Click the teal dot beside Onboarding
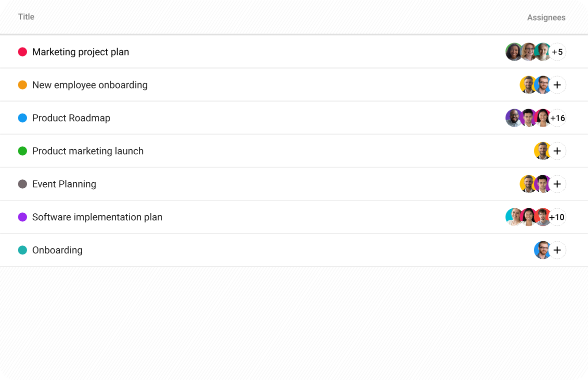588x380 pixels. 22,250
